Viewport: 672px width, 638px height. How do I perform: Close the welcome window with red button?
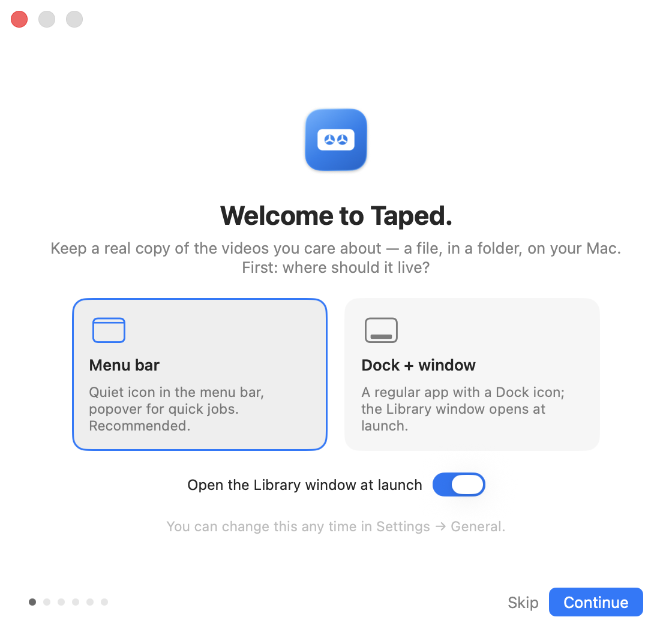pyautogui.click(x=19, y=19)
